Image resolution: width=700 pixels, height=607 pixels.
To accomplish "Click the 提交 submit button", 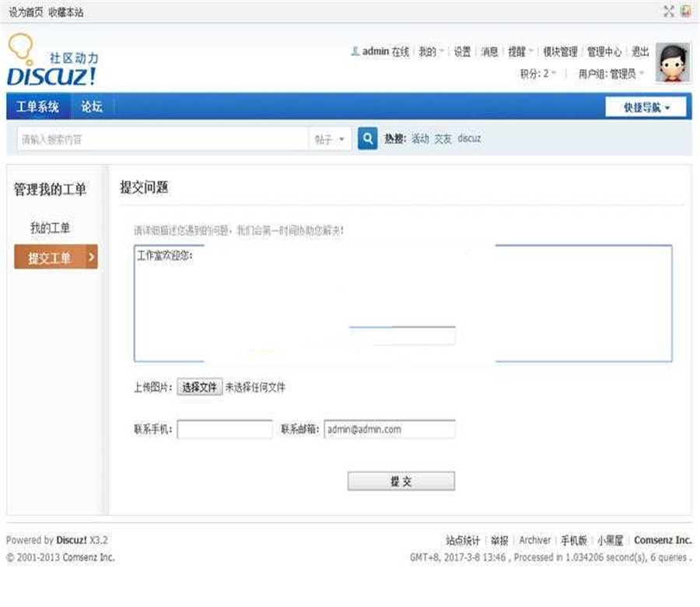I will click(400, 480).
